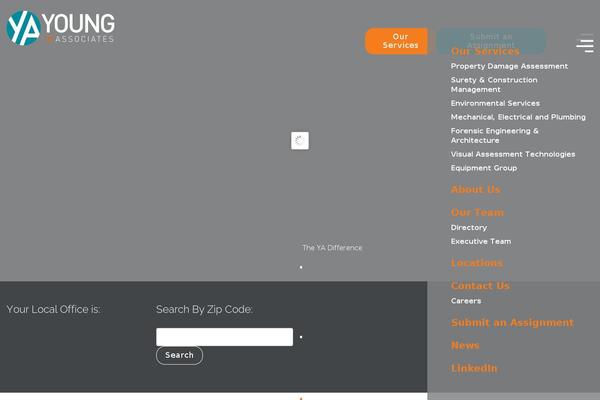Open the Locations menu item
This screenshot has width=600, height=400.
[x=477, y=263]
